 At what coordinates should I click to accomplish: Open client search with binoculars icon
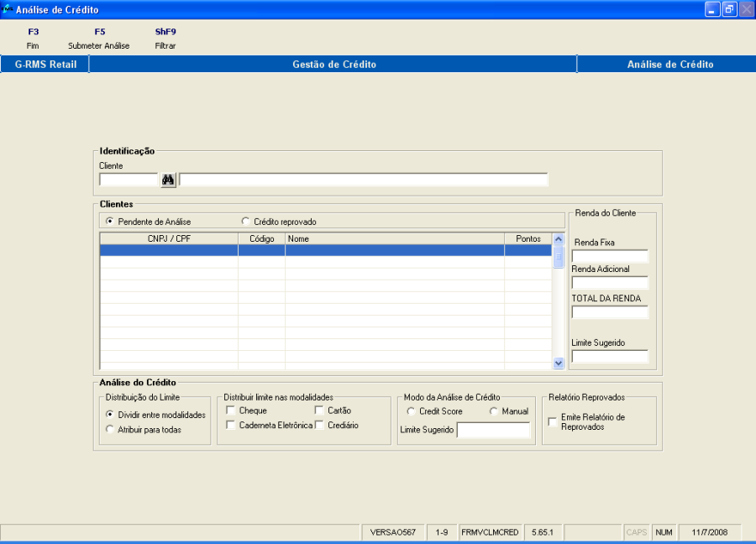coord(168,180)
